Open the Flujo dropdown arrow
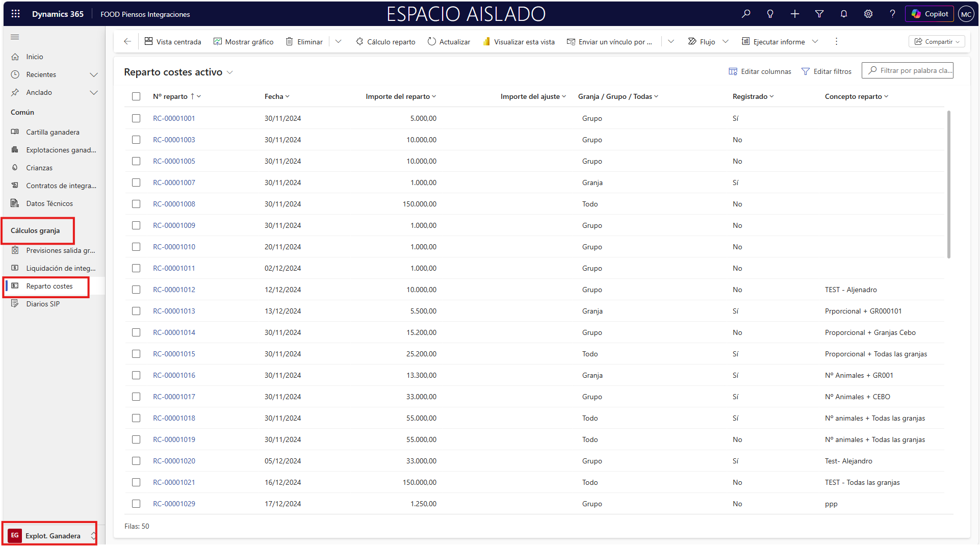Viewport: 980px width, 546px height. pos(726,42)
